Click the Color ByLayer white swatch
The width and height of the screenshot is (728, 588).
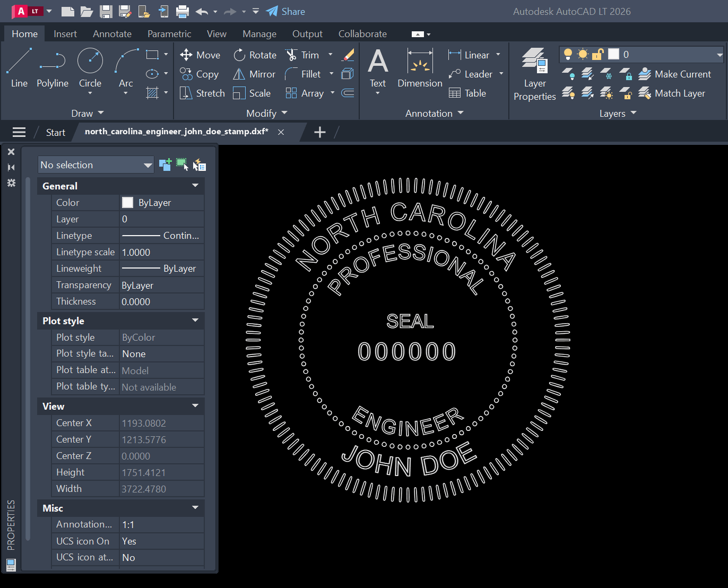tap(127, 203)
